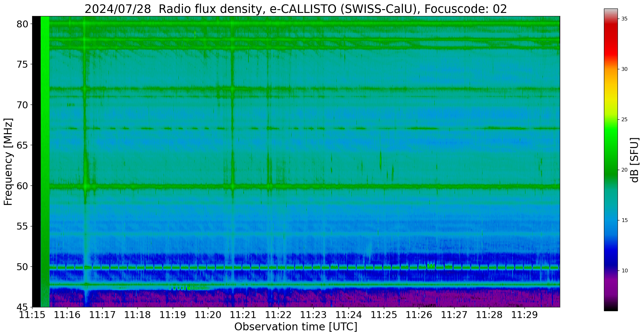Click the 11:25 time tick label
644x336 pixels.
pos(384,315)
